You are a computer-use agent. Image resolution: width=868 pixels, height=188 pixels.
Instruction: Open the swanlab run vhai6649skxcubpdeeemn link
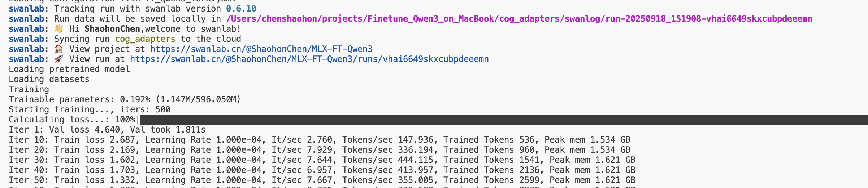tap(309, 59)
